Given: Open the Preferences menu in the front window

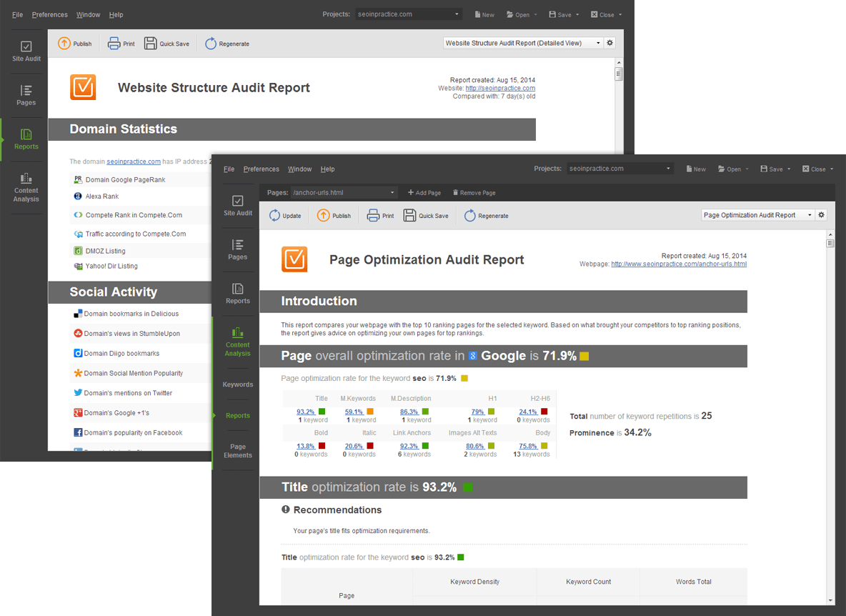Looking at the screenshot, I should tap(261, 169).
